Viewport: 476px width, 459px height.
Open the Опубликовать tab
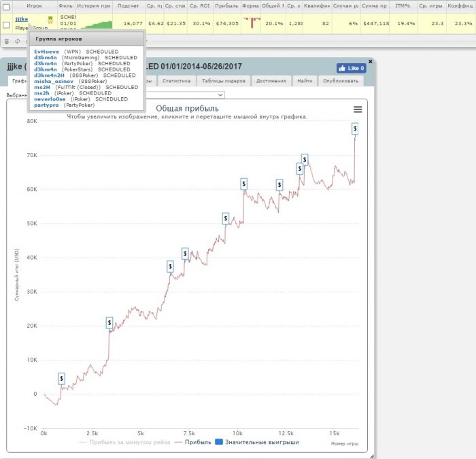click(x=341, y=81)
